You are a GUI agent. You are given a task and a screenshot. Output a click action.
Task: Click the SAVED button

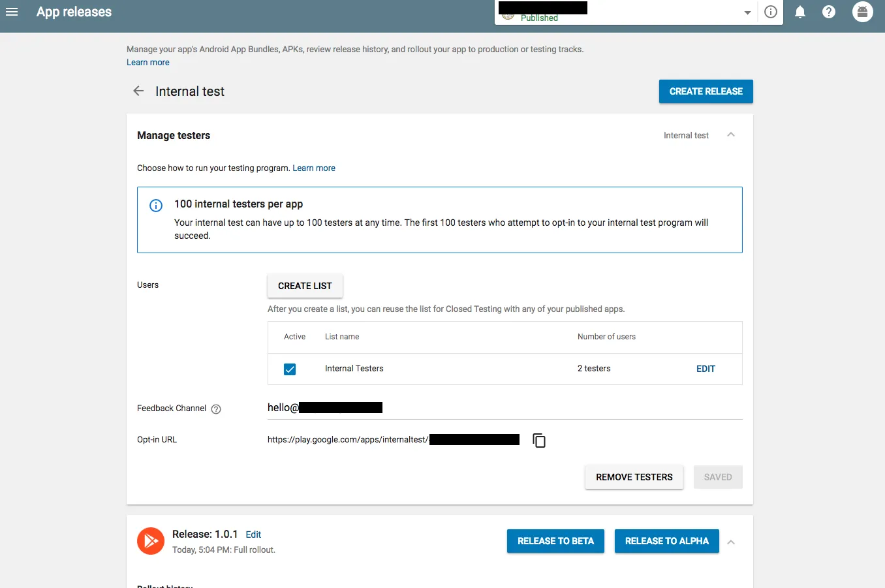[718, 477]
